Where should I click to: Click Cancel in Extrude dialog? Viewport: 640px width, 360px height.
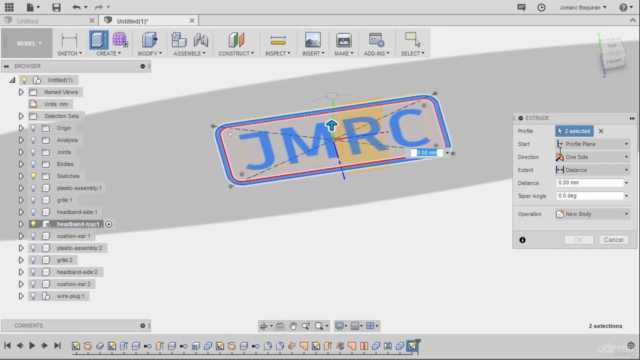(613, 240)
